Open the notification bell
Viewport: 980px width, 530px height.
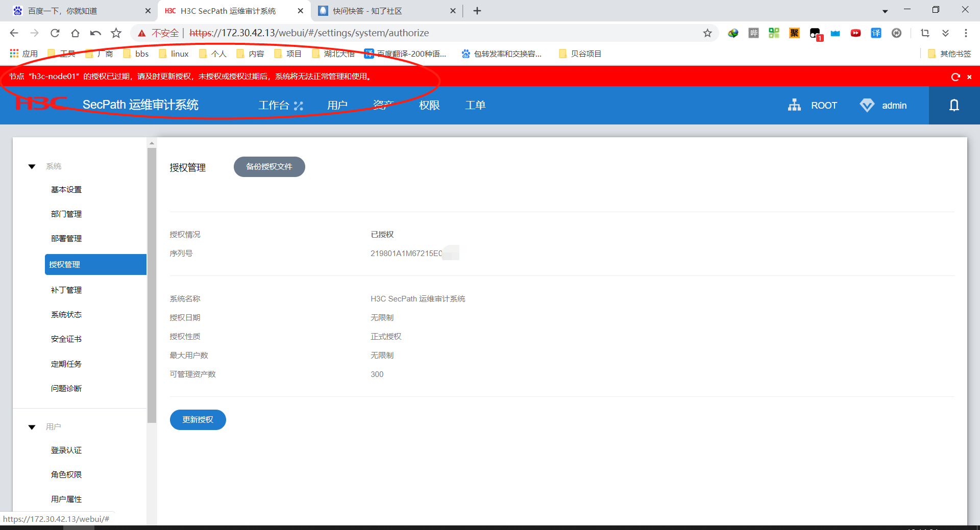954,105
